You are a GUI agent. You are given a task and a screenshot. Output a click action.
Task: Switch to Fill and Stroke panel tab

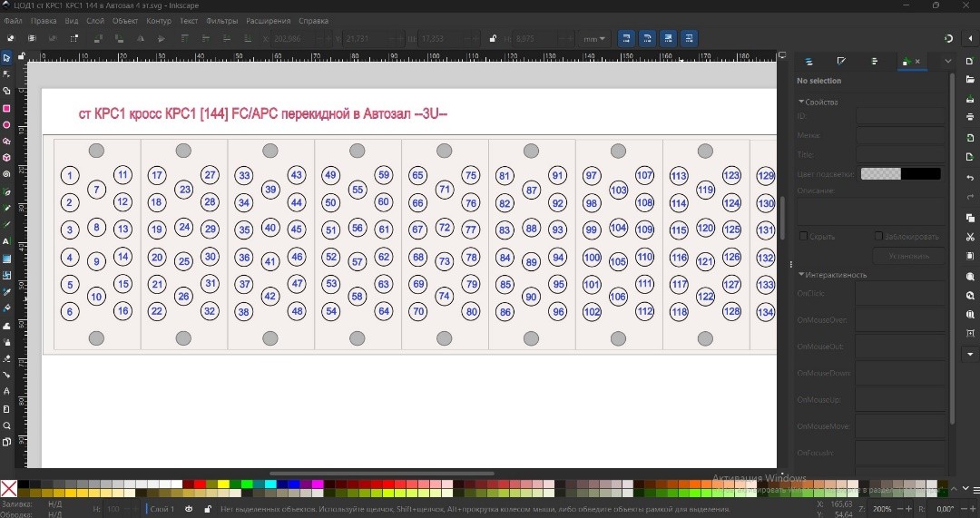pos(841,62)
